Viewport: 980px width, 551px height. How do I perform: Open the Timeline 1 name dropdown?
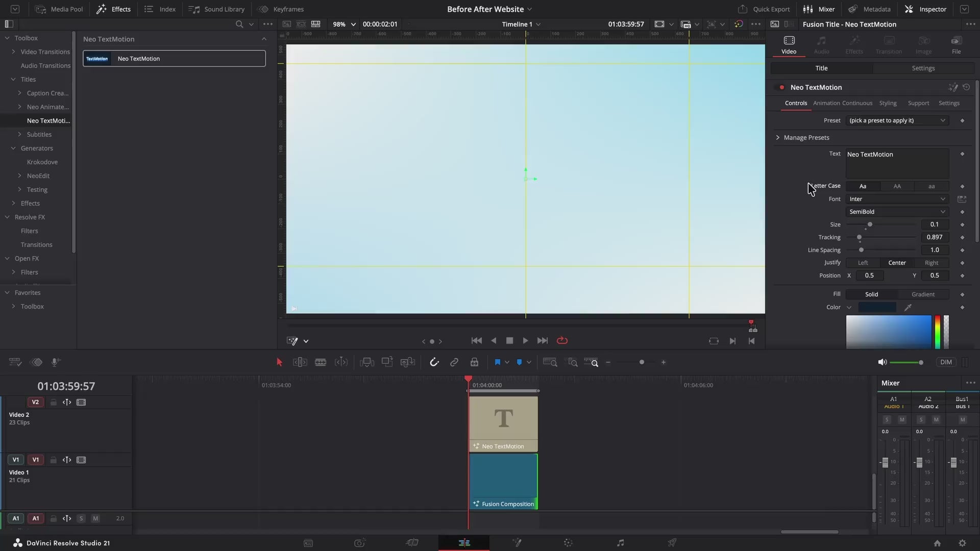521,24
